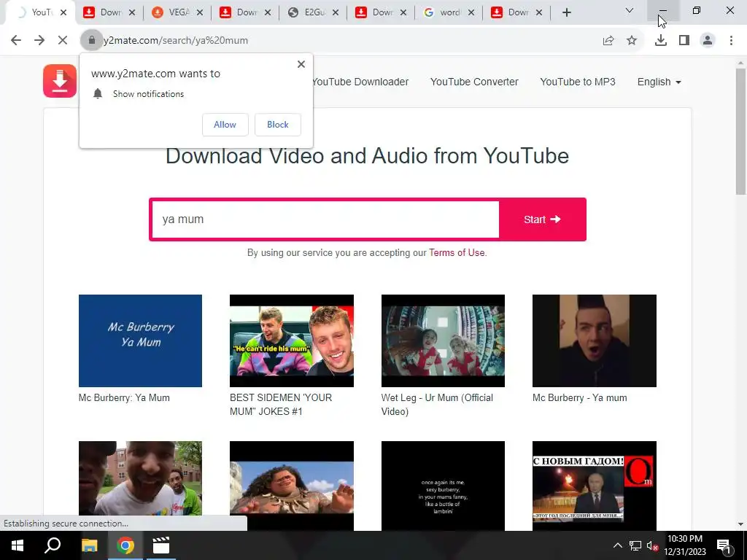This screenshot has height=560, width=747.
Task: Click the Start search button
Action: (542, 219)
